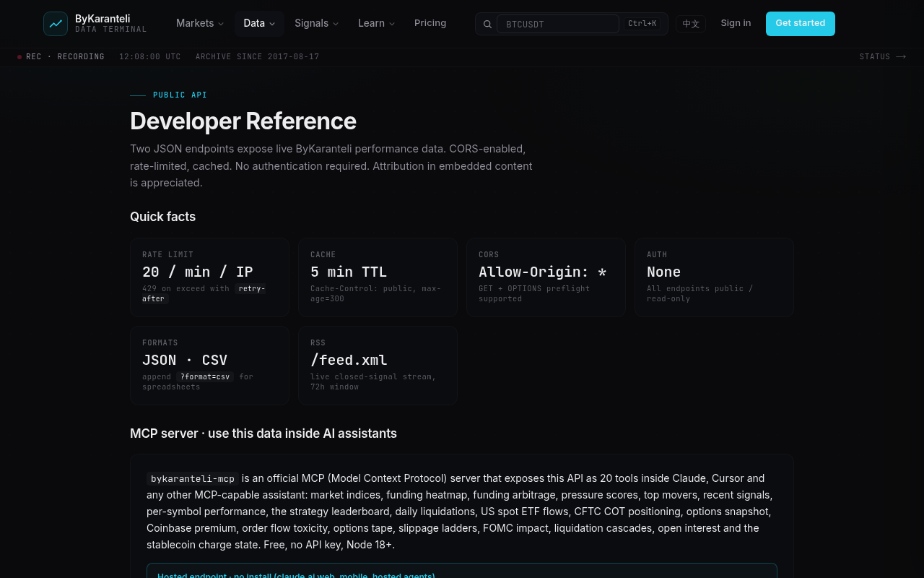Screen dimensions: 924x578
Task: Expand the Data dropdown menu
Action: pos(259,23)
